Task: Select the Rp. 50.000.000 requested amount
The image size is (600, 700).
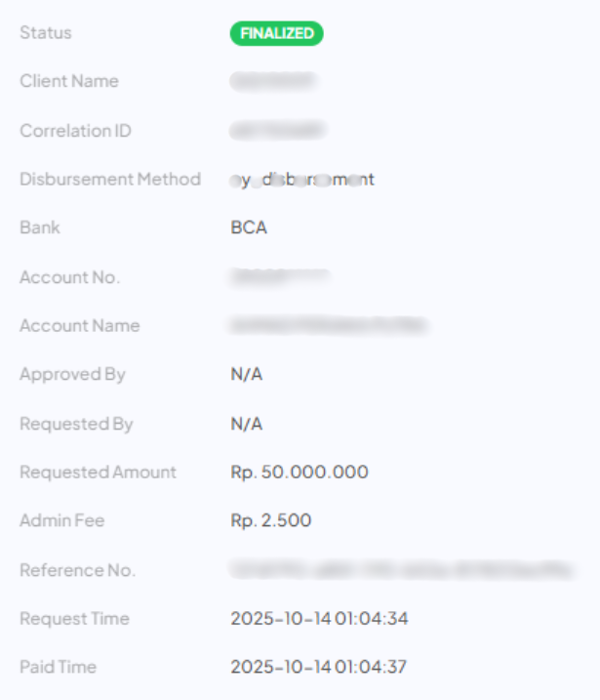Action: pos(300,473)
